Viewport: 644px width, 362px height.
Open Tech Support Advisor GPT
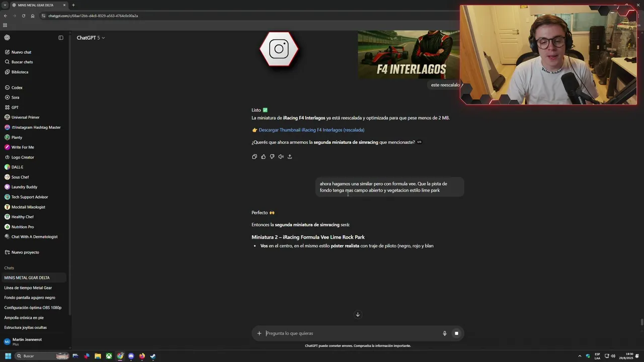point(30,197)
